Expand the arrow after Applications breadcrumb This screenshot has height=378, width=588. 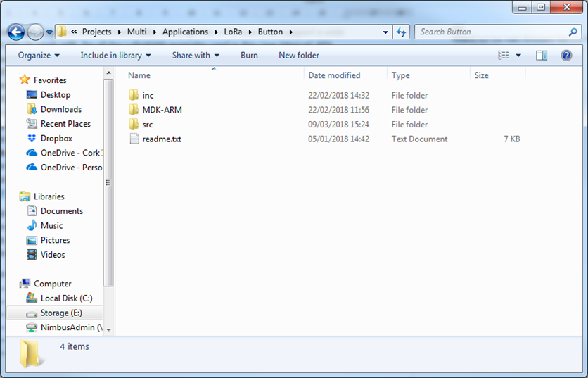click(217, 32)
